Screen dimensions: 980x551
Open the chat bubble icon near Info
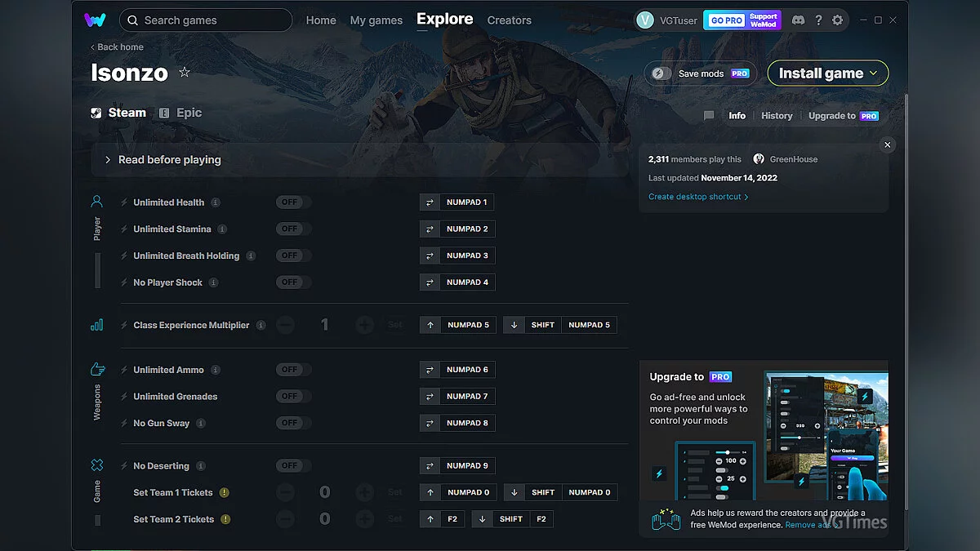click(x=709, y=116)
